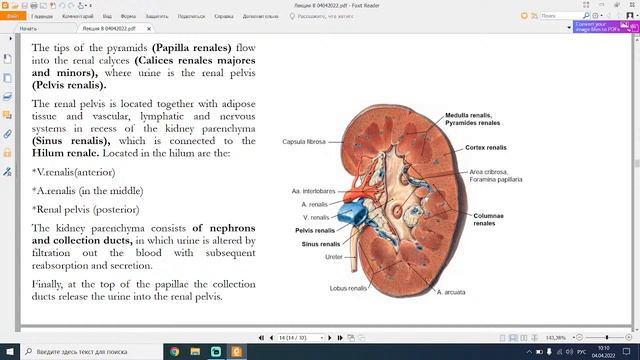Select continuous page view mode

[513, 338]
